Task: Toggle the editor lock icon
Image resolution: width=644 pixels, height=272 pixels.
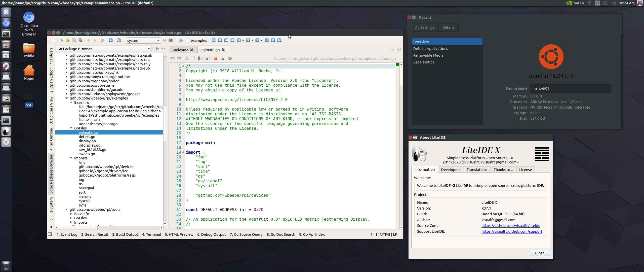Action: tap(208, 58)
